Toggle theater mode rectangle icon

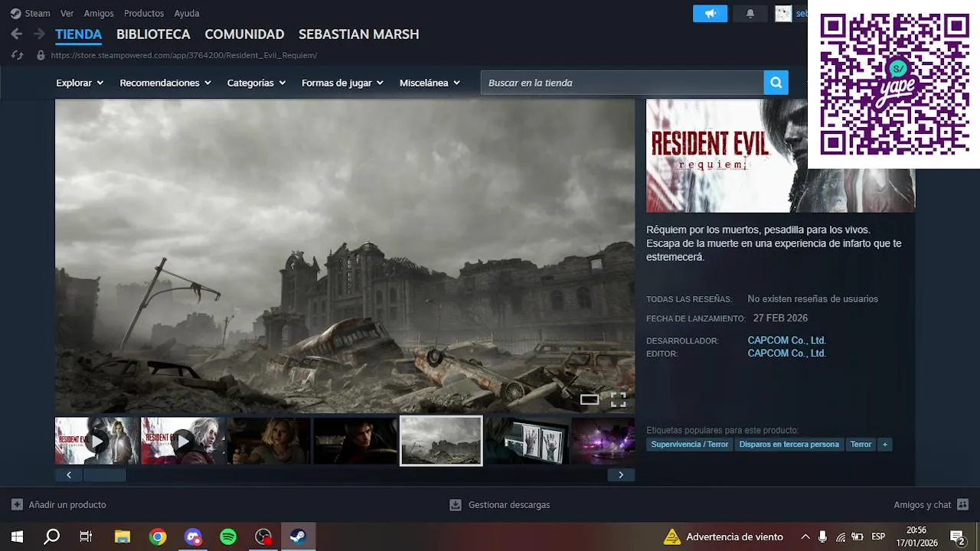pos(590,399)
